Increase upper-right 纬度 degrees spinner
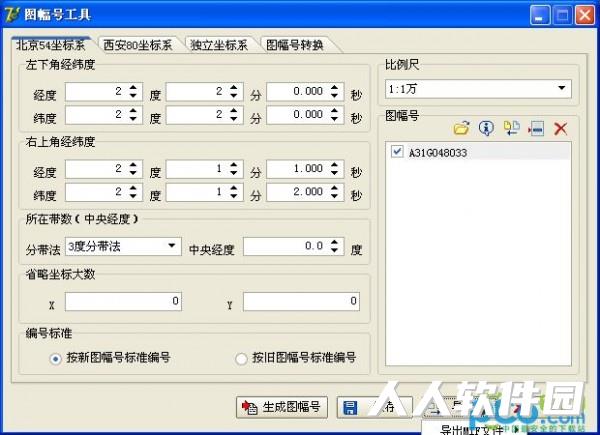 point(133,188)
